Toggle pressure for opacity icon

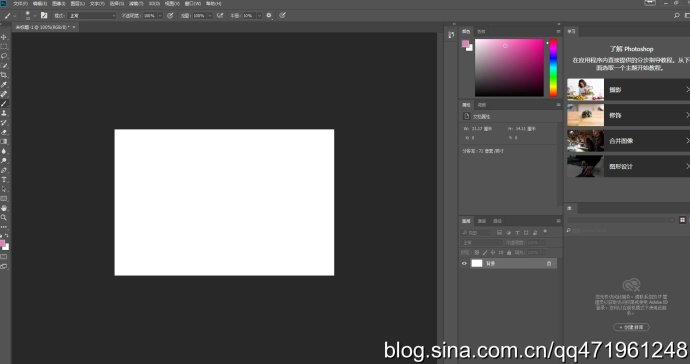tap(170, 15)
